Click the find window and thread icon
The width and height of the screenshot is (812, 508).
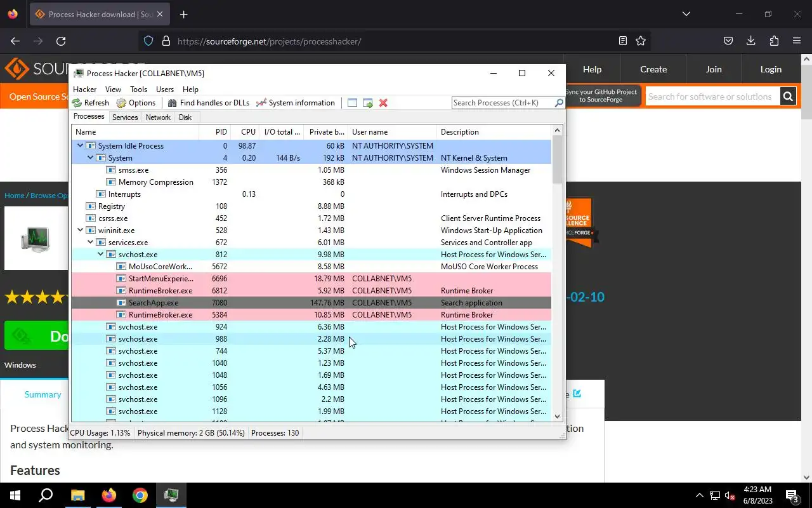point(368,103)
